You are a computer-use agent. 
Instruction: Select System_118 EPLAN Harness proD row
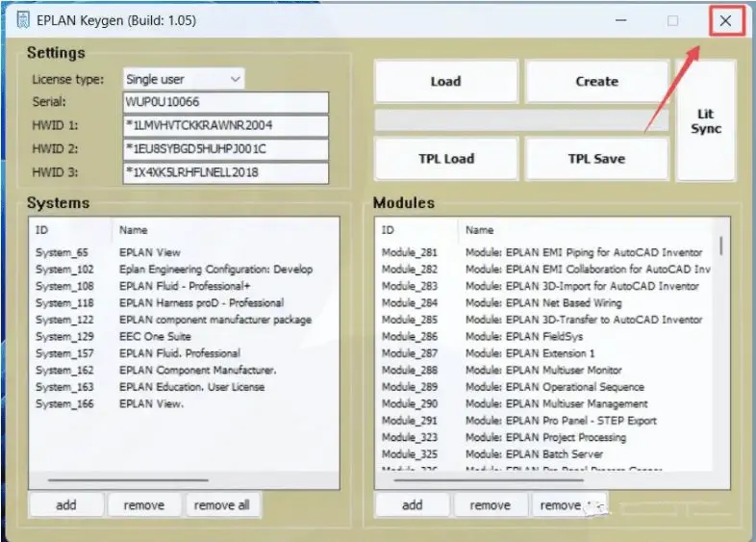pyautogui.click(x=184, y=303)
